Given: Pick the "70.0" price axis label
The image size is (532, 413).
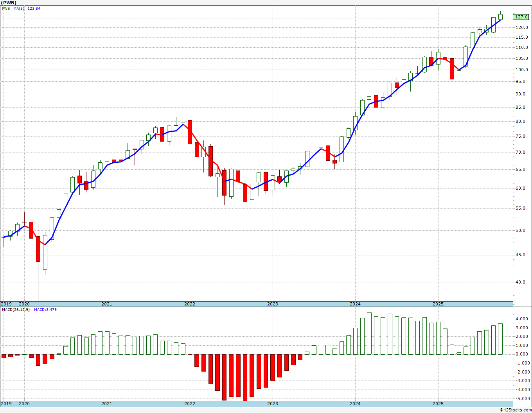Looking at the screenshot, I should point(521,152).
